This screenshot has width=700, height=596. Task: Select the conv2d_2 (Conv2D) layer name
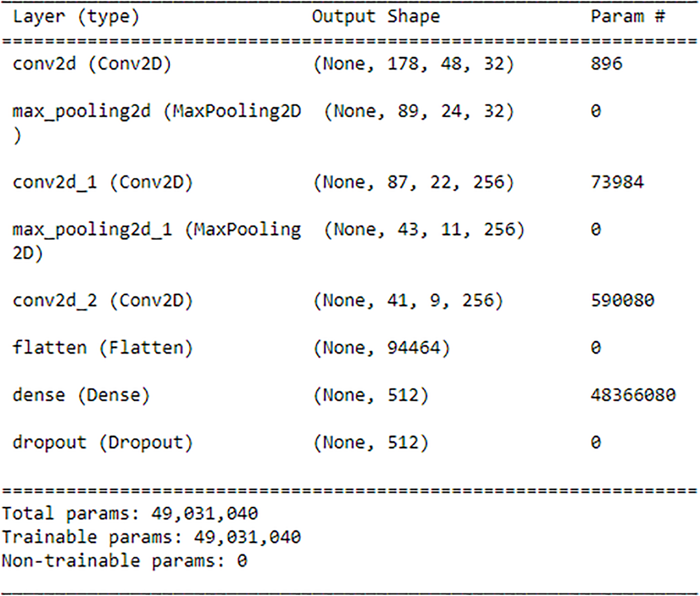[102, 301]
